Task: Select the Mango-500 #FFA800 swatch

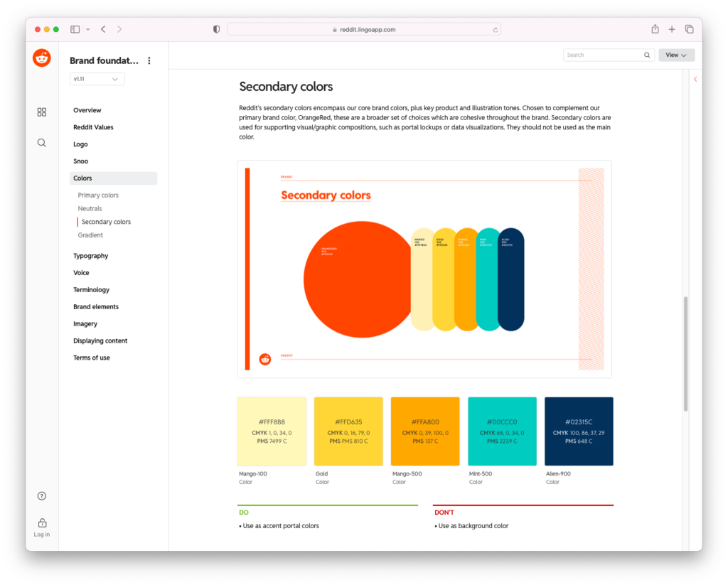Action: 425,431
